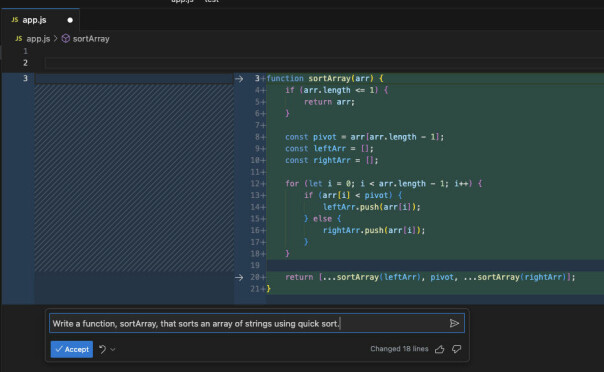
Task: Click the JS icon in the breadcrumb
Action: coord(18,39)
